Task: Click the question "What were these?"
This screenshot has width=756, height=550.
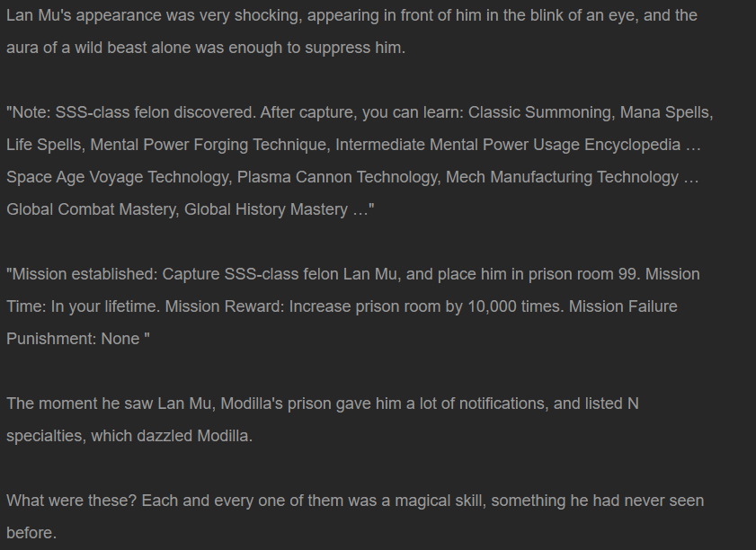Action: (x=71, y=501)
